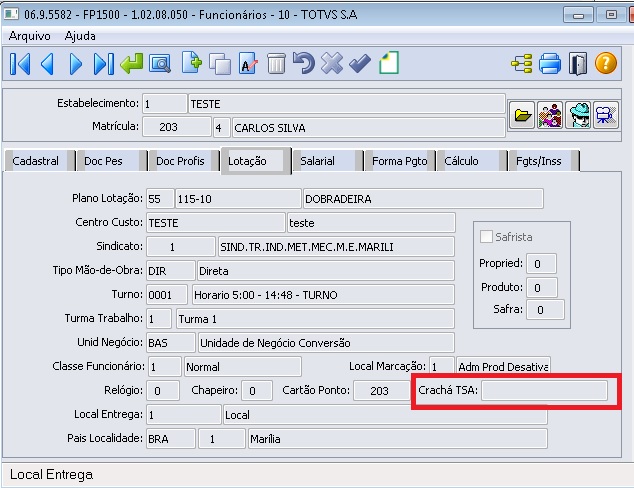The width and height of the screenshot is (634, 490).
Task: Click the man with hat icon
Action: coord(578,115)
